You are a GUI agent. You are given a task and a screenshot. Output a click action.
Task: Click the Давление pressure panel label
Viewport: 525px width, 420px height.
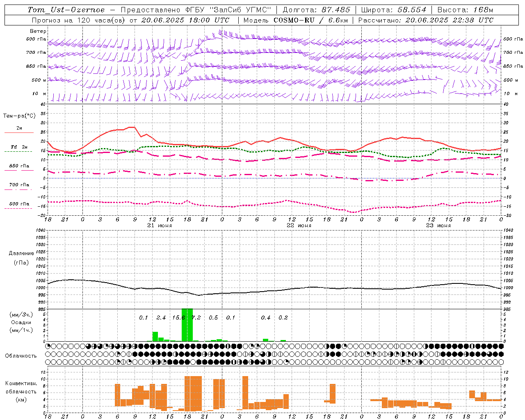coord(21,253)
